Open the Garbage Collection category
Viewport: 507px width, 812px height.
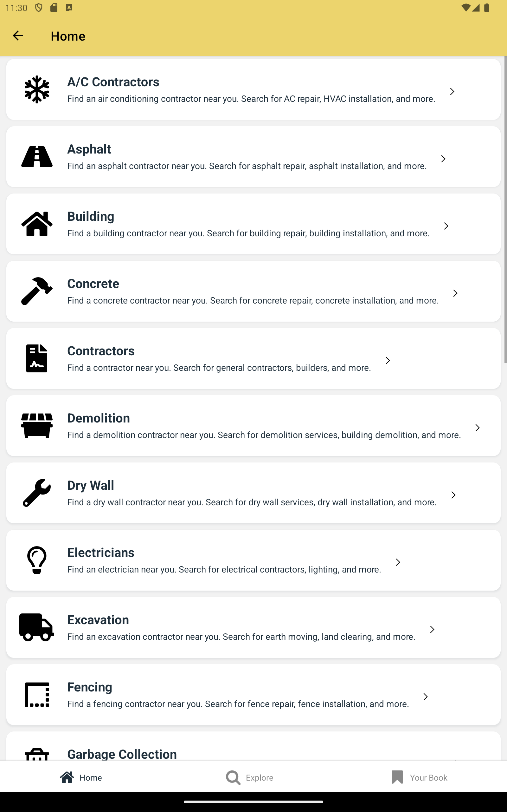click(122, 754)
